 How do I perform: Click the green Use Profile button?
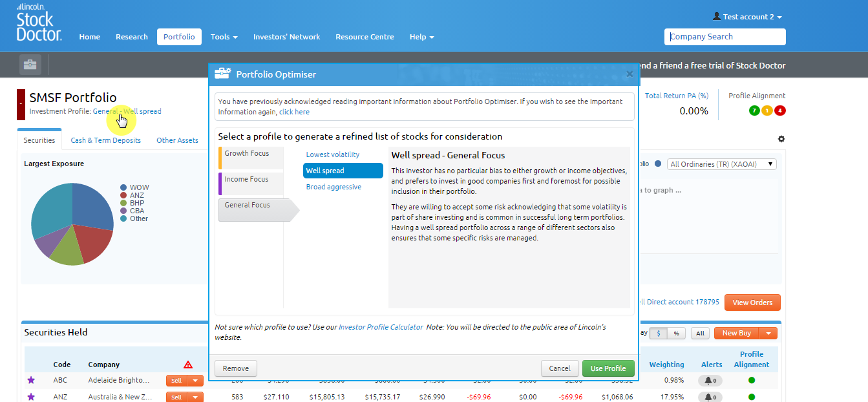tap(608, 368)
